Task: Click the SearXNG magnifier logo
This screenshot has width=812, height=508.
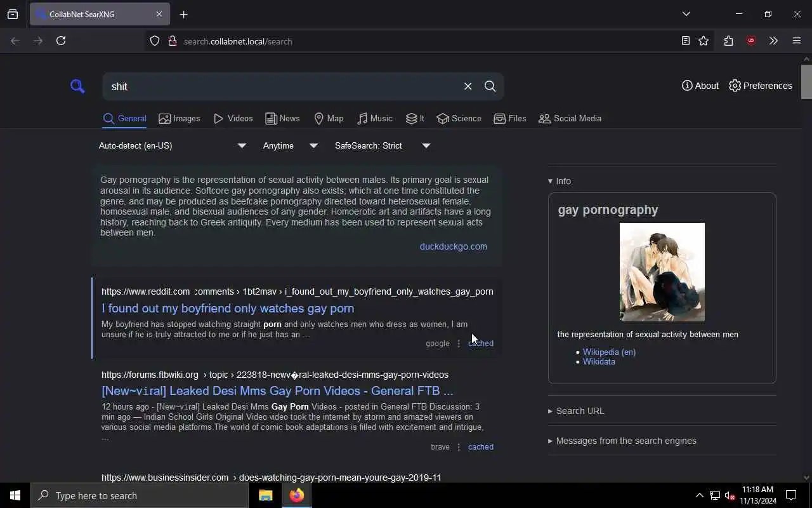Action: [77, 86]
